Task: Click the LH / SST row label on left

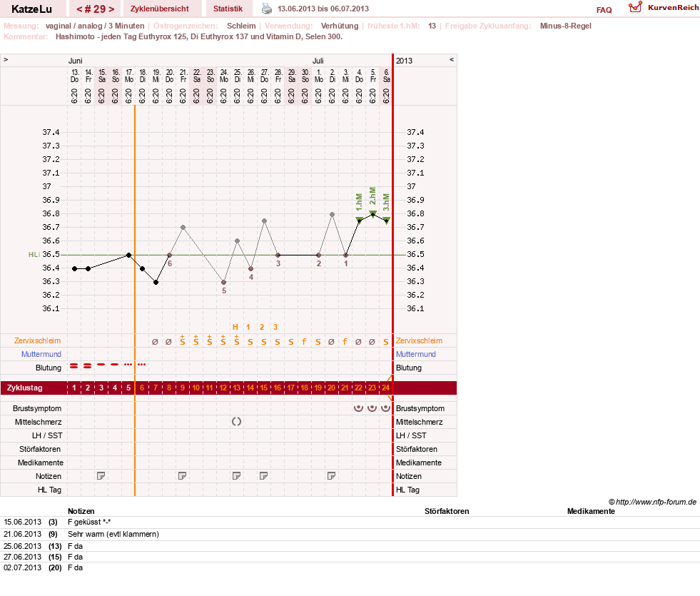Action: 47,435
